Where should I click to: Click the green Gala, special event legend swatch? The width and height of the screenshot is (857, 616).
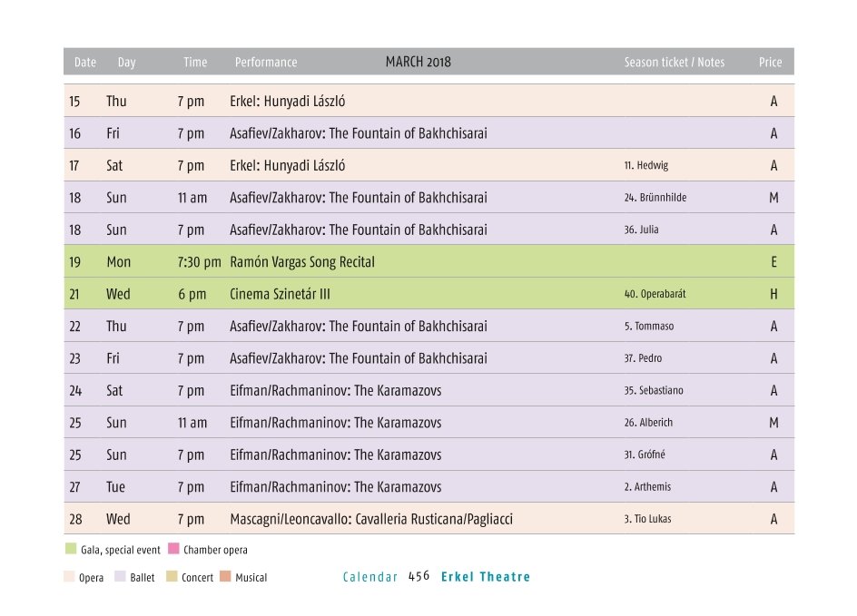[x=71, y=550]
